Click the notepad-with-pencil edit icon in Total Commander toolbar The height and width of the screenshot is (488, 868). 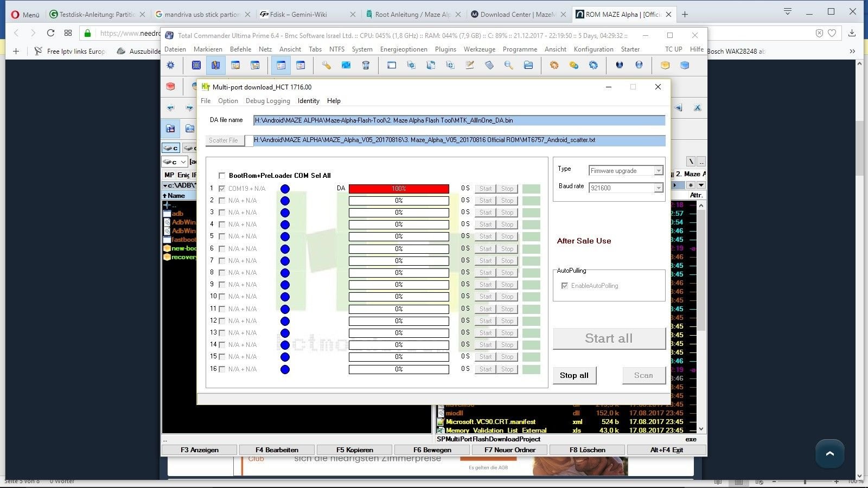tap(470, 65)
